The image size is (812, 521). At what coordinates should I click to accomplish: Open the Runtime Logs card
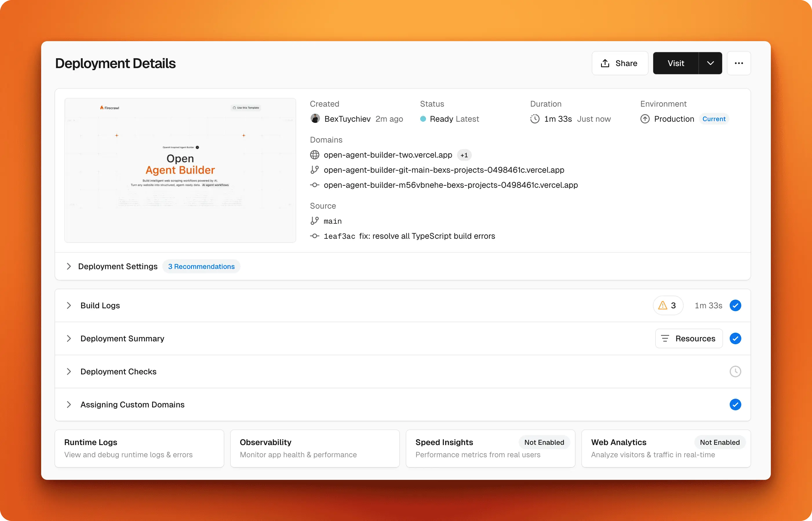click(139, 448)
